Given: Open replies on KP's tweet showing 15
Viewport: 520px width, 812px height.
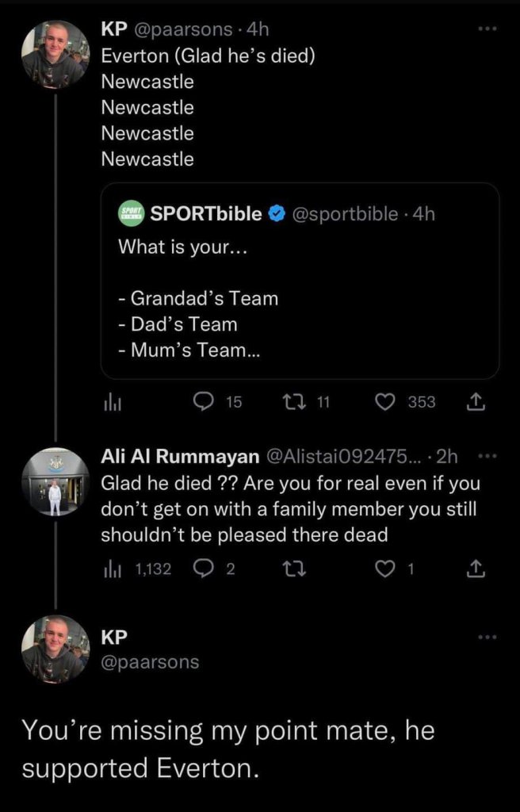Looking at the screenshot, I should 206,402.
